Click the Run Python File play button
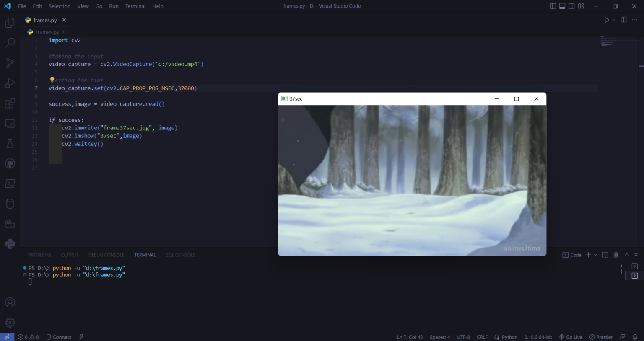644x341 pixels. coord(606,20)
